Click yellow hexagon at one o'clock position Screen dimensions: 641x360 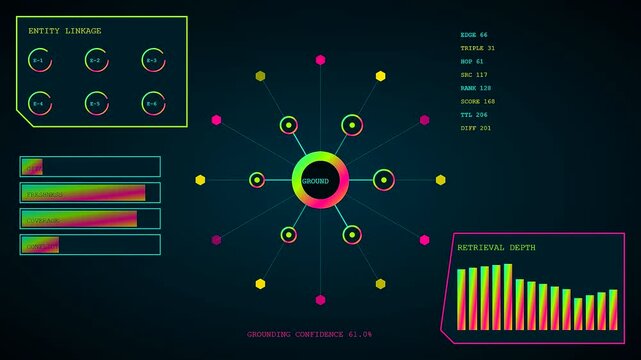tap(381, 76)
